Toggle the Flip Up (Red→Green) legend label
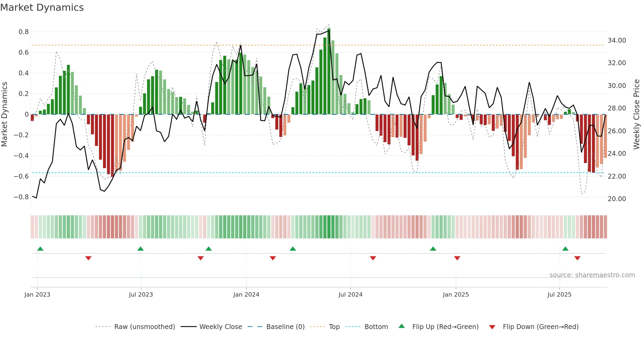 coord(445,327)
